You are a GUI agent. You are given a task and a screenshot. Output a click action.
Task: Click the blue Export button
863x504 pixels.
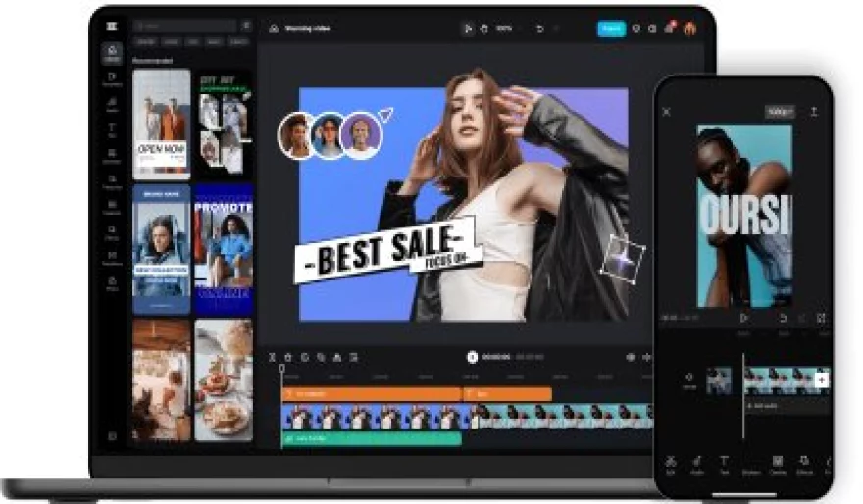[612, 28]
